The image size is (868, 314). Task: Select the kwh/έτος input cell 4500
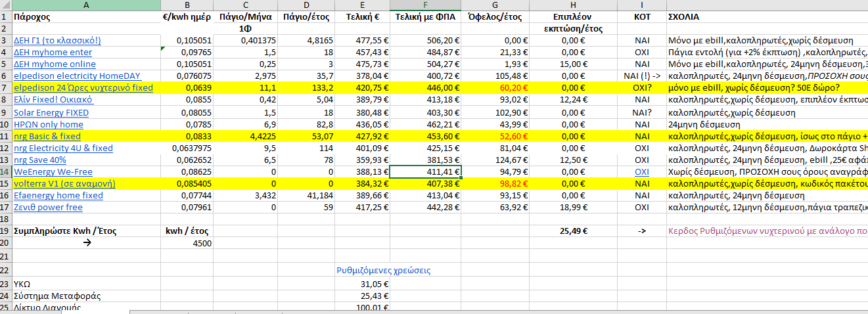pos(187,243)
